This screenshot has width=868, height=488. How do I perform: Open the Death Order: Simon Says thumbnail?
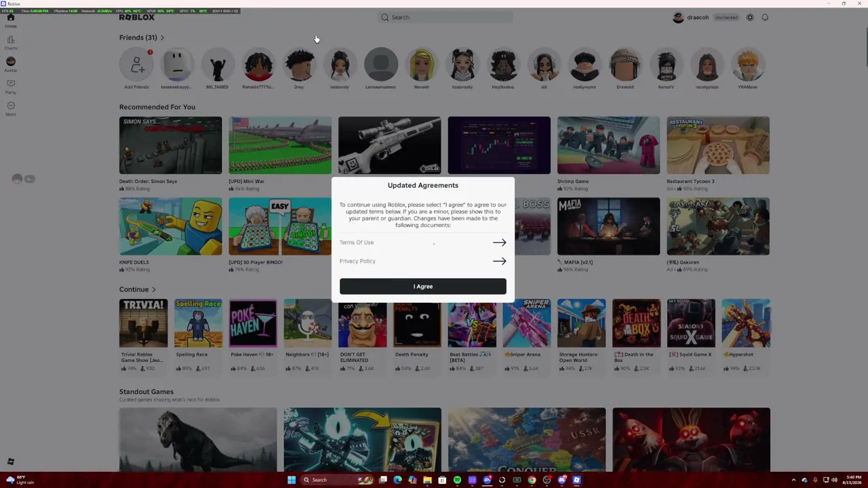[170, 145]
